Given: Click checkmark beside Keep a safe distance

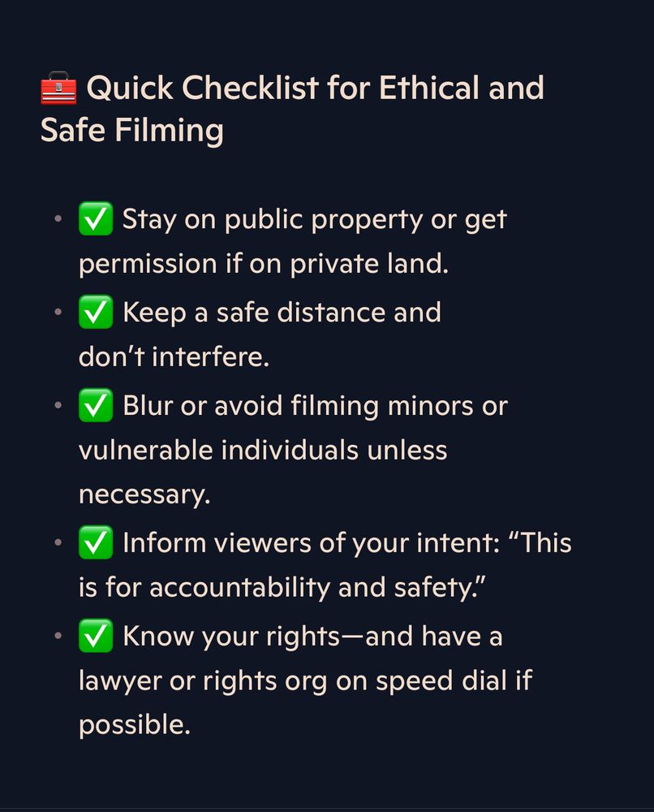Looking at the screenshot, I should (x=96, y=312).
